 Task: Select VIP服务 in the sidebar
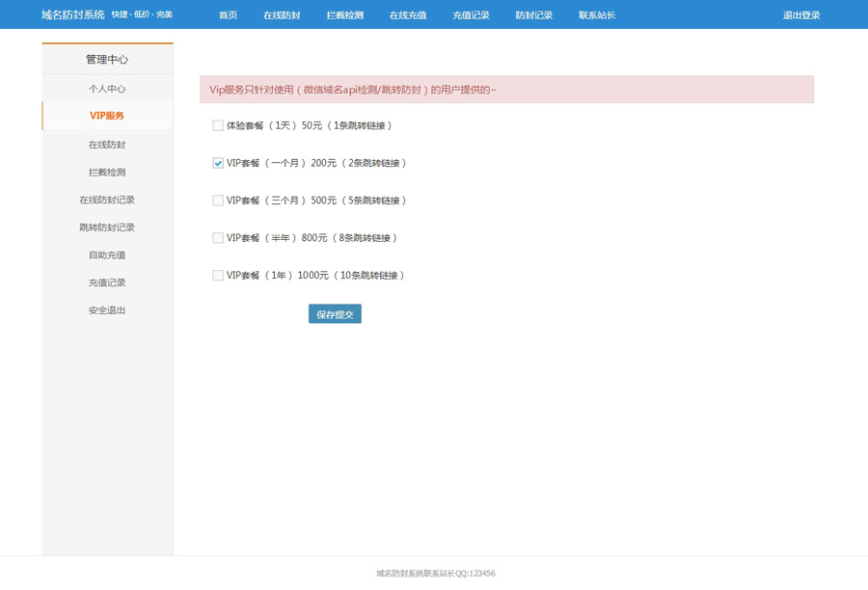coord(107,116)
